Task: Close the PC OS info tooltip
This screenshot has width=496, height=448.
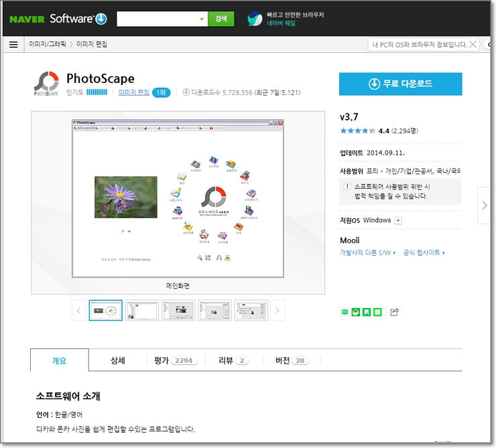Action: pos(473,44)
